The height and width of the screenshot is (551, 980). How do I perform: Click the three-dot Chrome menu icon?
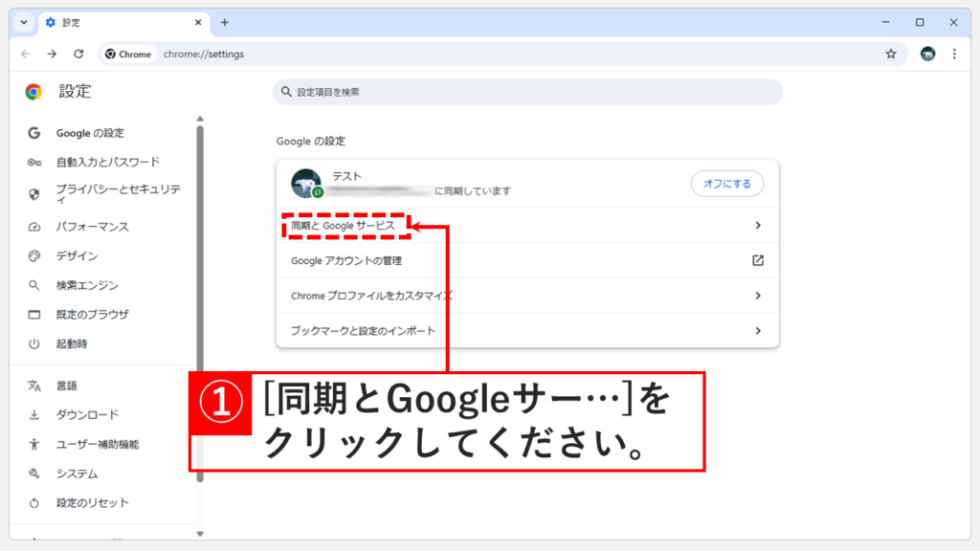click(956, 55)
